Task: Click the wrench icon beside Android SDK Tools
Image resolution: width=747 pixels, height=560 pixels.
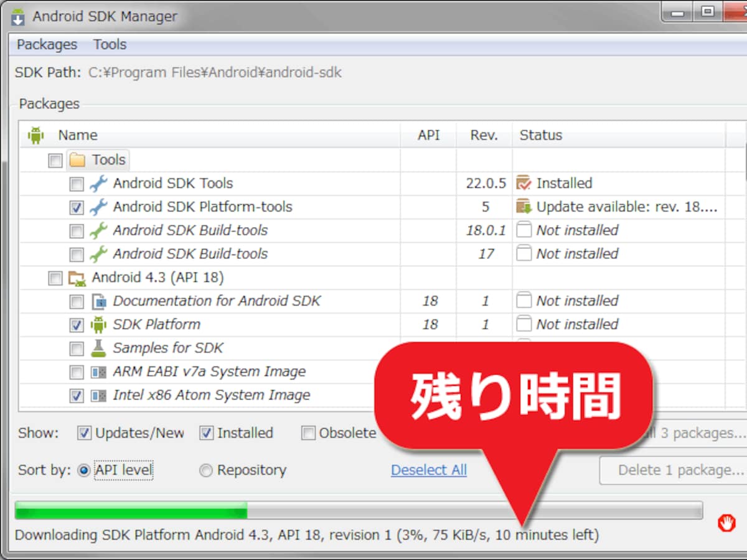Action: pyautogui.click(x=98, y=184)
